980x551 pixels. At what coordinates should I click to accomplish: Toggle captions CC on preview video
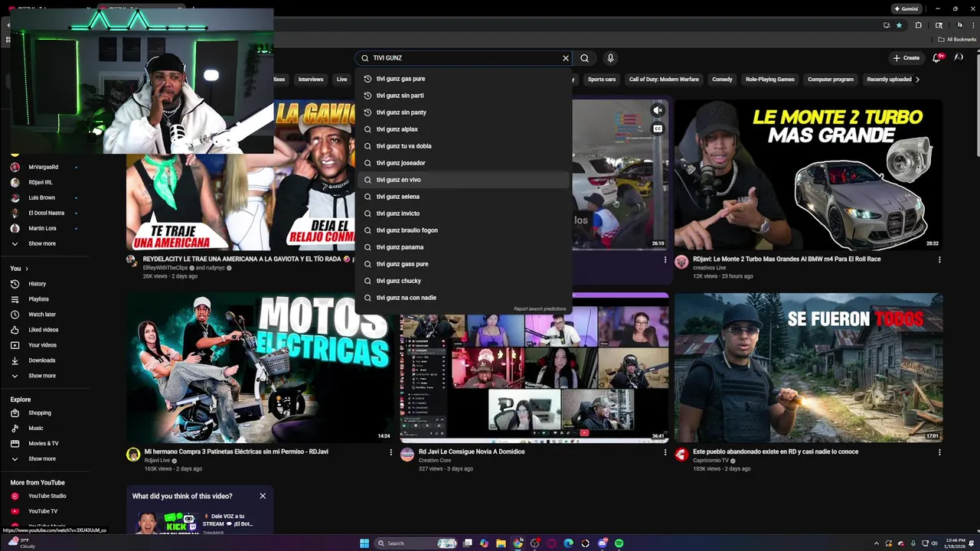pos(658,129)
